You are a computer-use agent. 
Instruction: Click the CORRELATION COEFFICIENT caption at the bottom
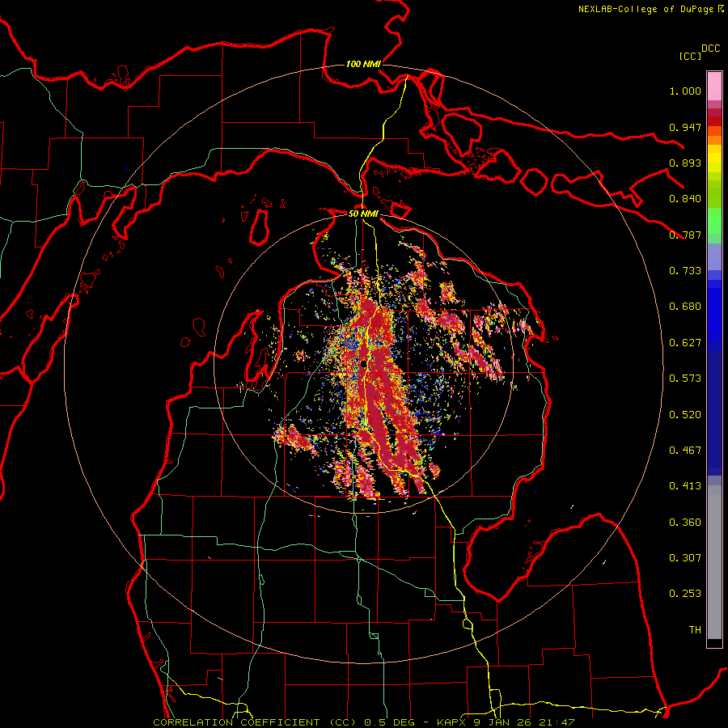364,722
